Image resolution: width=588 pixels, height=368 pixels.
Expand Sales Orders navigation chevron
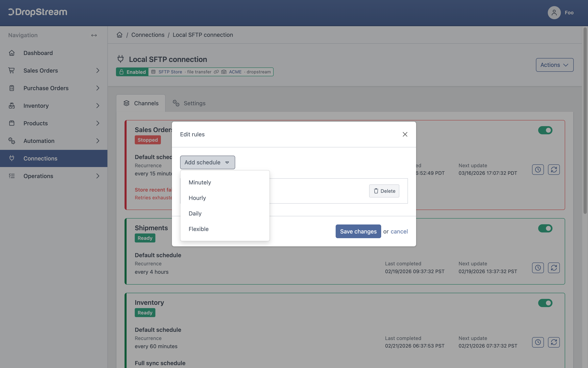(x=98, y=70)
